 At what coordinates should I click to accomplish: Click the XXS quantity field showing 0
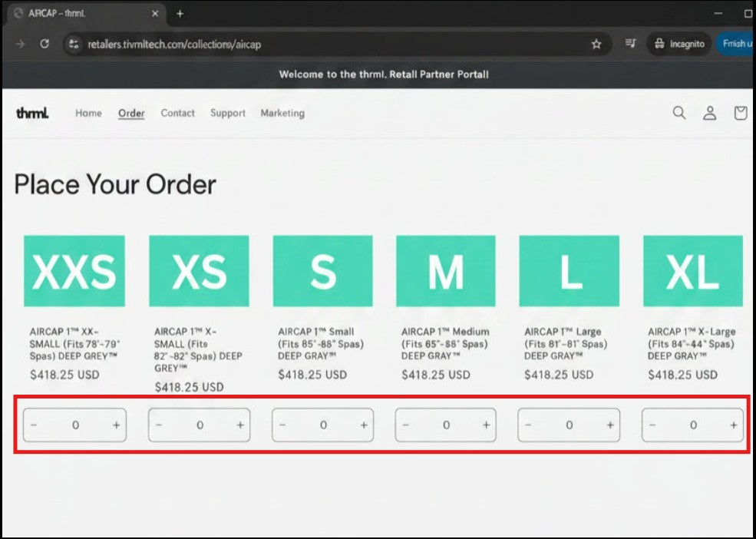(75, 425)
